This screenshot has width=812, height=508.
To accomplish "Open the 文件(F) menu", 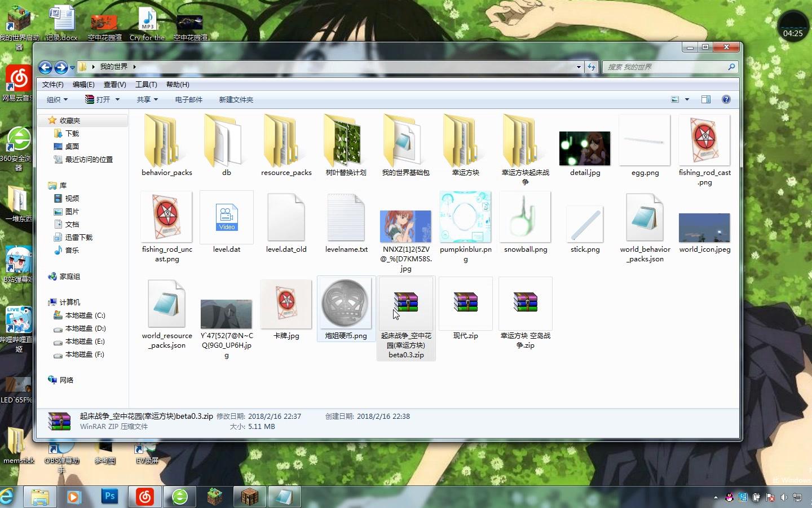I will point(53,85).
